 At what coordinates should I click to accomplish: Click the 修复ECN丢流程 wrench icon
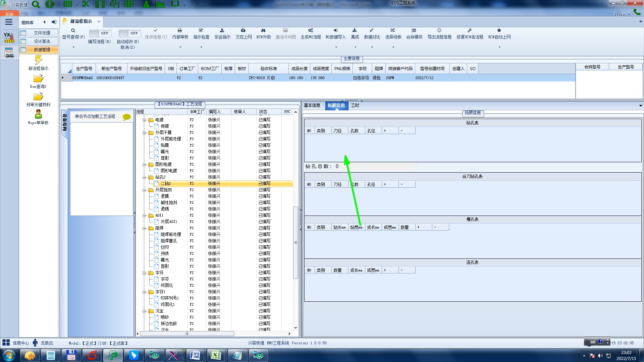click(x=470, y=31)
